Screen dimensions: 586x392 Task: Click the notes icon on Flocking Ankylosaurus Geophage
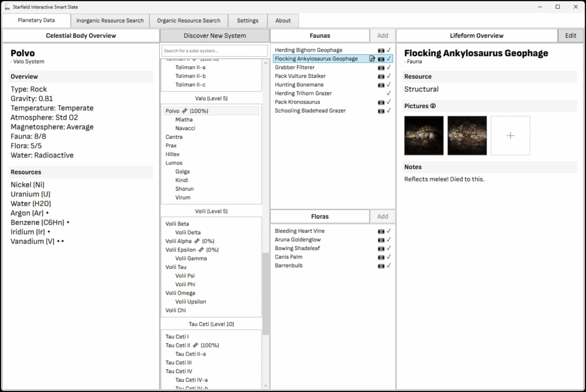point(373,59)
